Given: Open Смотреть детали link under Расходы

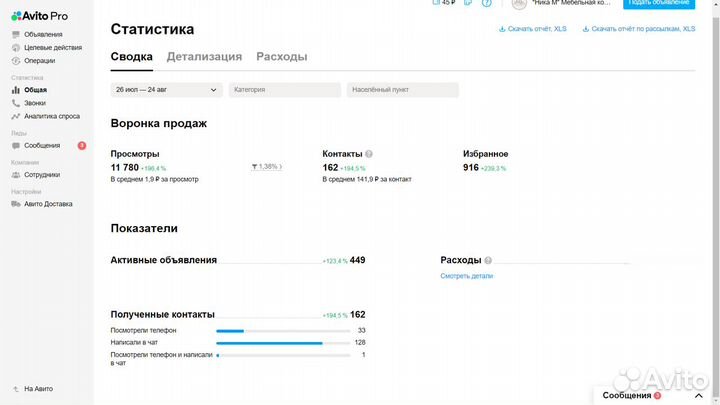Looking at the screenshot, I should click(467, 276).
